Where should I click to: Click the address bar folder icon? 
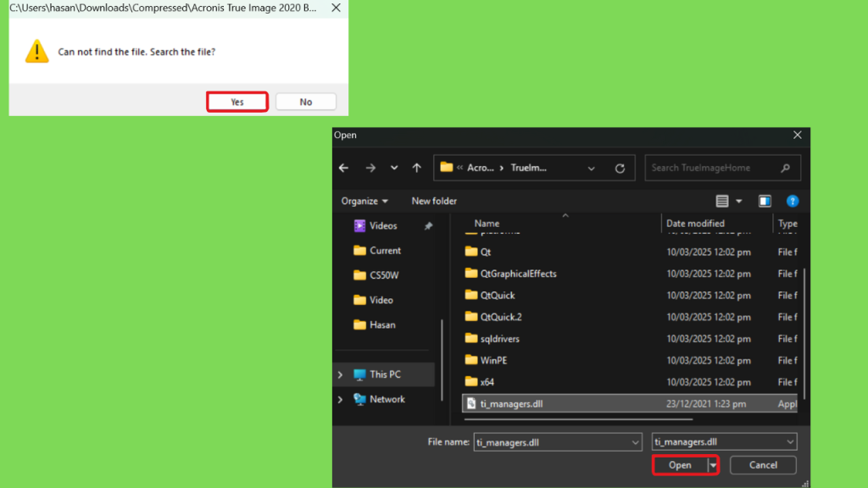pyautogui.click(x=446, y=167)
